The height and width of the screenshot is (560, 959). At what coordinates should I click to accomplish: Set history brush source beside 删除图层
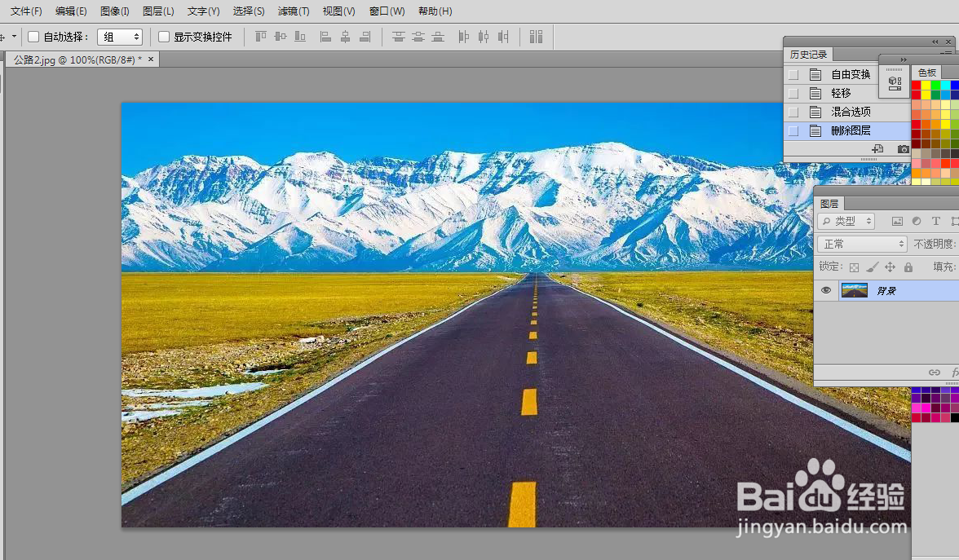tap(793, 130)
